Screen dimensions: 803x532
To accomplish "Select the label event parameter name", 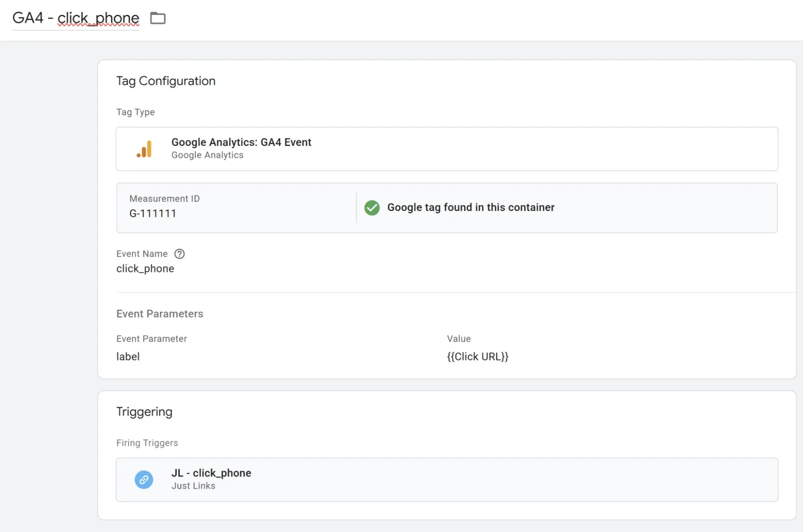I will 128,357.
